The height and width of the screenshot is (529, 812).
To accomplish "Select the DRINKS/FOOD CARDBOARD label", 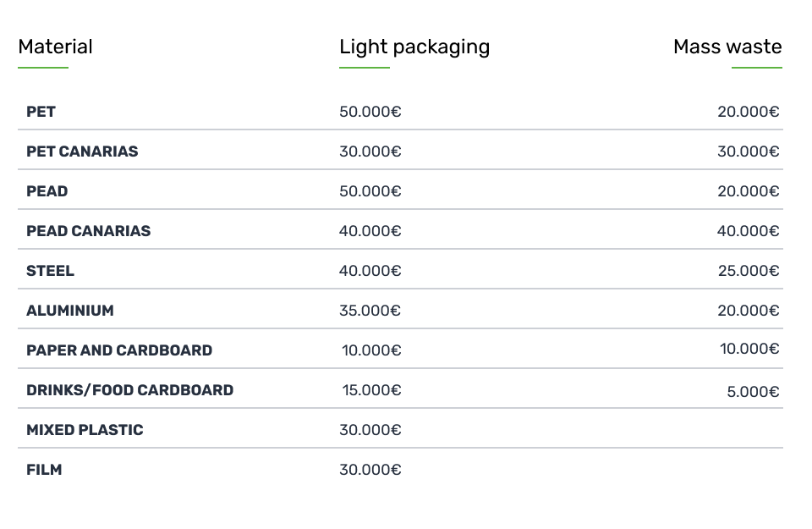I will tap(130, 390).
